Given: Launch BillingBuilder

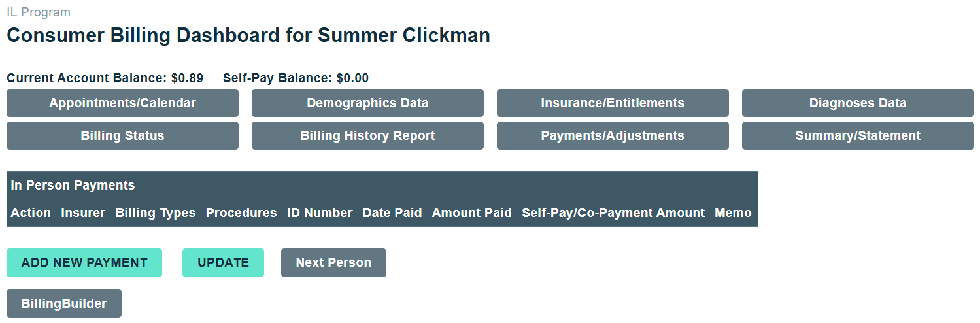Looking at the screenshot, I should [x=64, y=303].
